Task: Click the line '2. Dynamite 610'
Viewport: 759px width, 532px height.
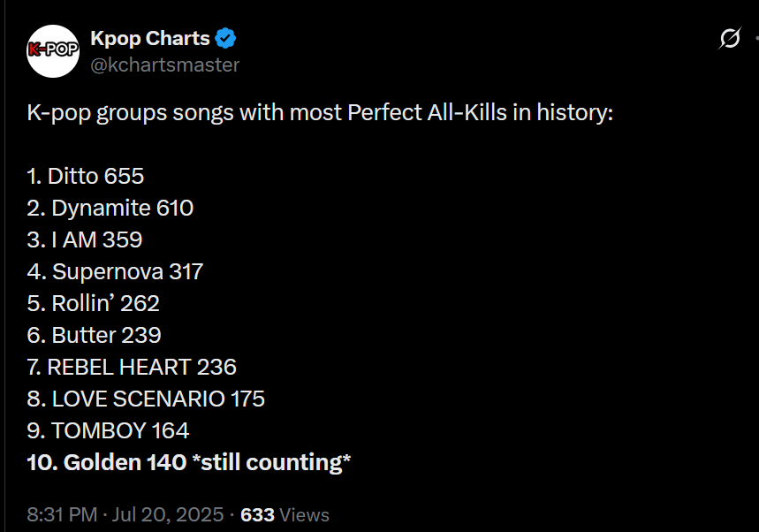Action: [110, 209]
